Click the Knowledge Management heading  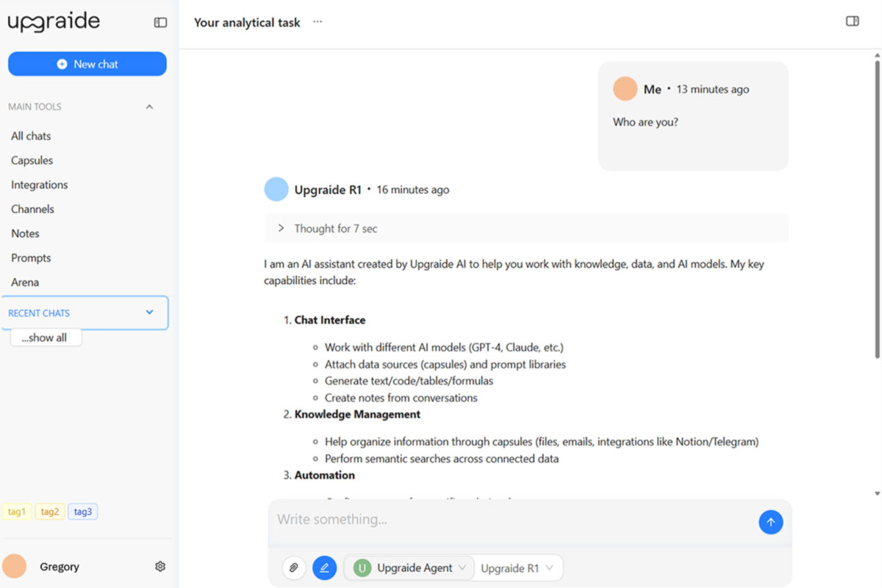357,414
